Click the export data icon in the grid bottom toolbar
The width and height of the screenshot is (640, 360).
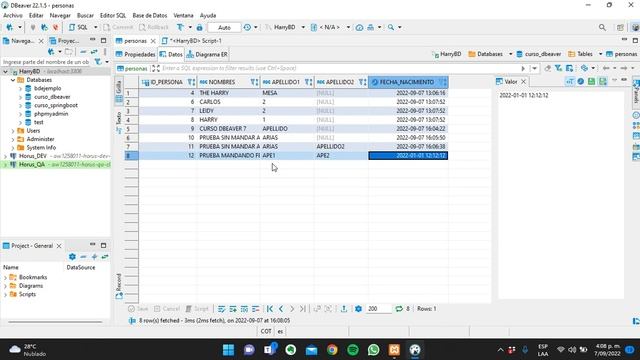[344, 309]
